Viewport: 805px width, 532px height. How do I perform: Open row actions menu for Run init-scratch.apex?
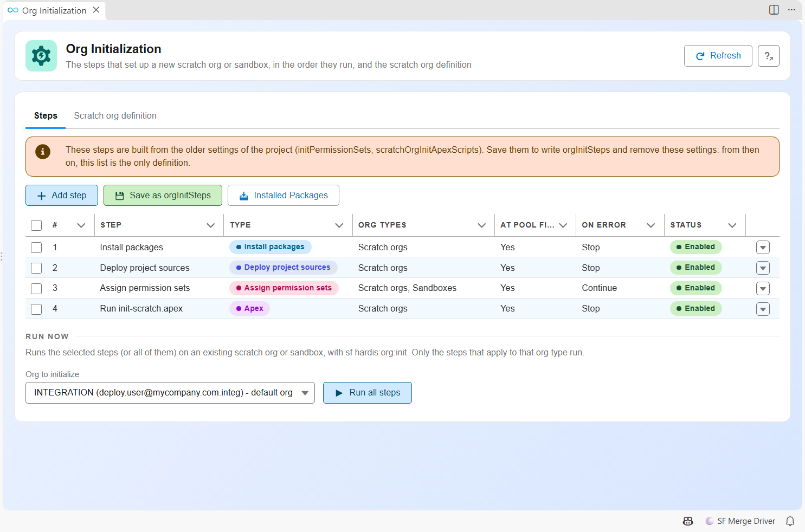coord(763,309)
